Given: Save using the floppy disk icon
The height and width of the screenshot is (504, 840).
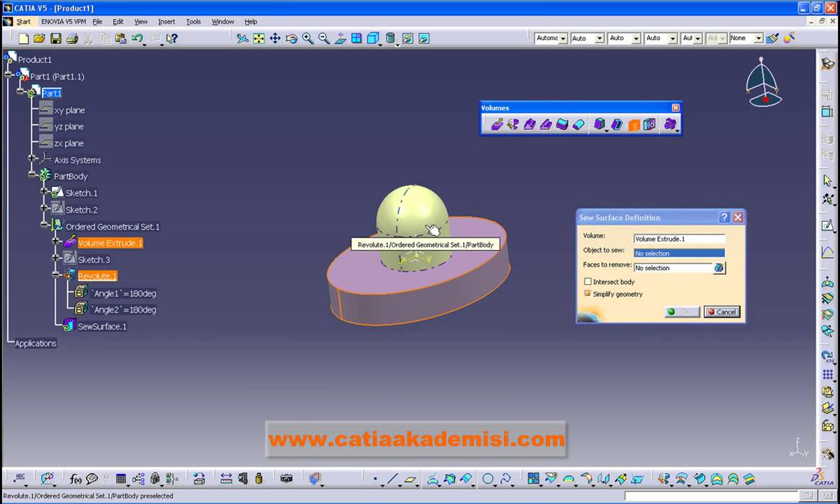Looking at the screenshot, I should [x=55, y=38].
